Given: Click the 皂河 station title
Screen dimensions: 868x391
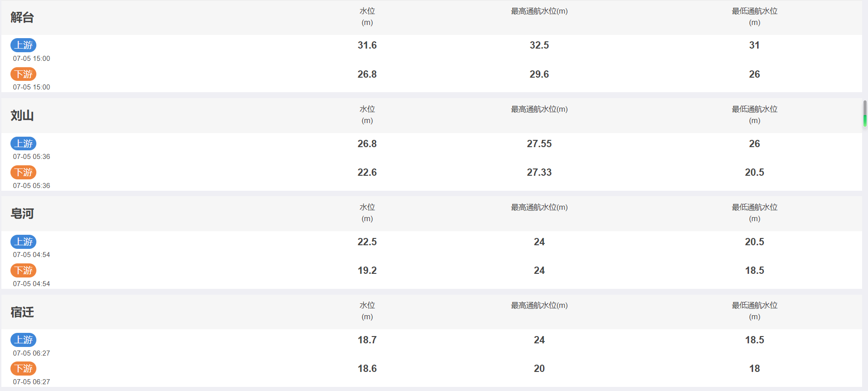Looking at the screenshot, I should pyautogui.click(x=22, y=214).
